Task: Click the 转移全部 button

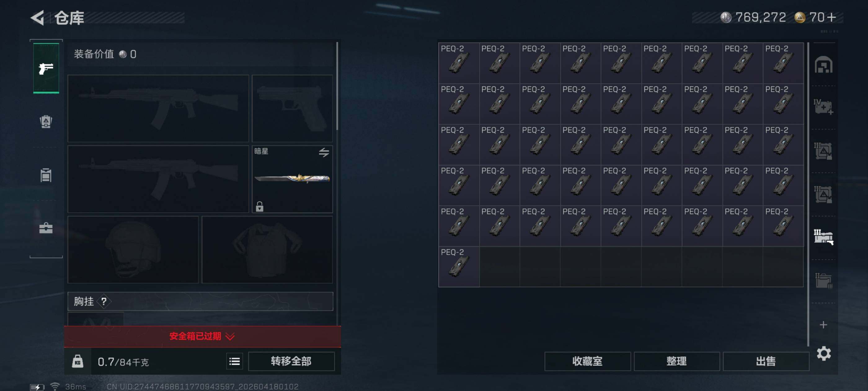Action: point(291,361)
